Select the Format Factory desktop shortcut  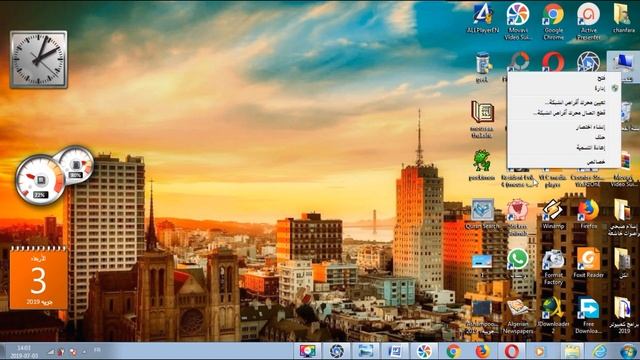553,267
